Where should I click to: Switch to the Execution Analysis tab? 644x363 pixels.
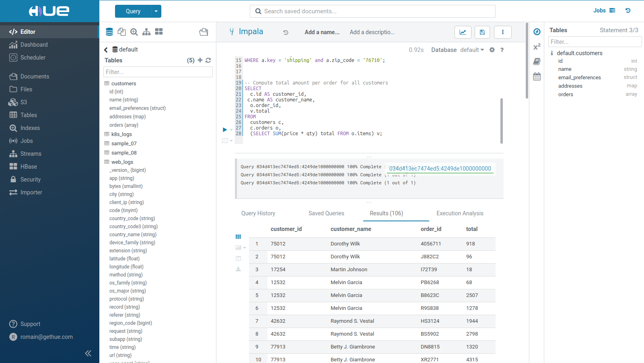pyautogui.click(x=459, y=213)
